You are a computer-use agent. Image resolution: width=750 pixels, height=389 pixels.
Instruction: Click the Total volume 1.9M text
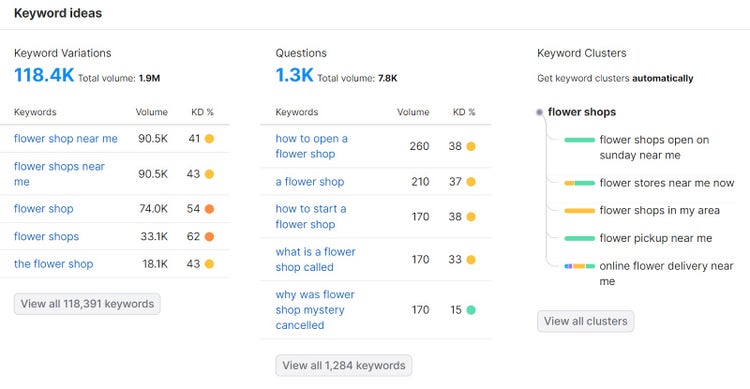(119, 78)
